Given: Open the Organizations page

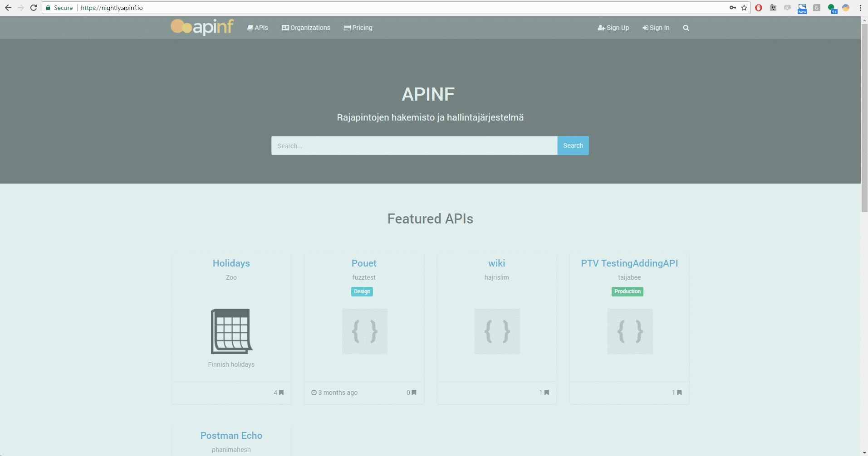Looking at the screenshot, I should tap(306, 28).
